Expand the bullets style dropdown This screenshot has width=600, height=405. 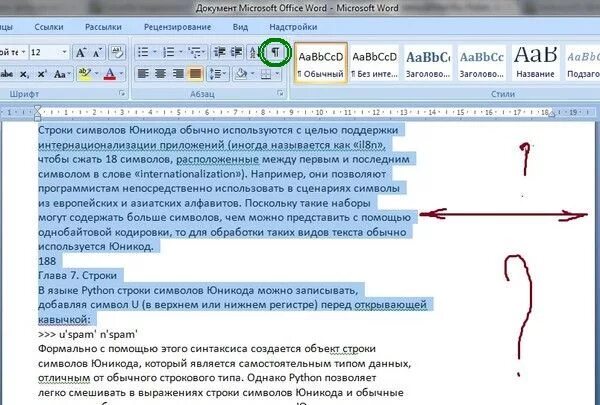coord(155,52)
